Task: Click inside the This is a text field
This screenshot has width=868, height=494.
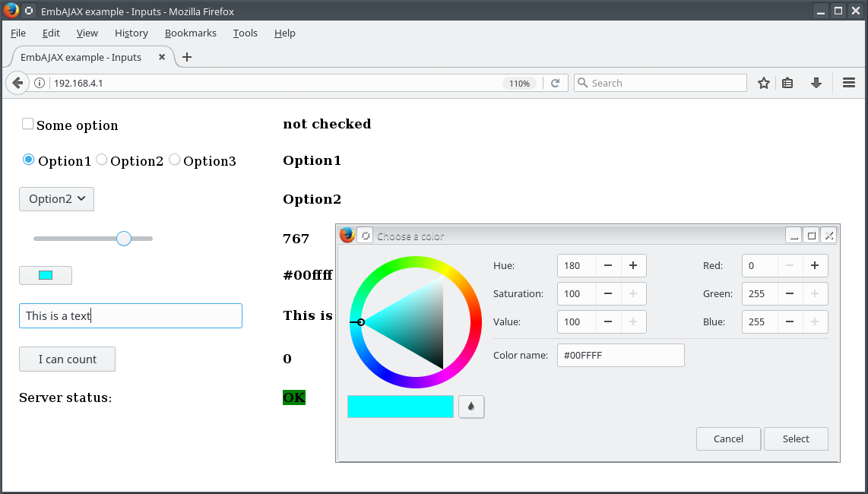Action: click(129, 315)
